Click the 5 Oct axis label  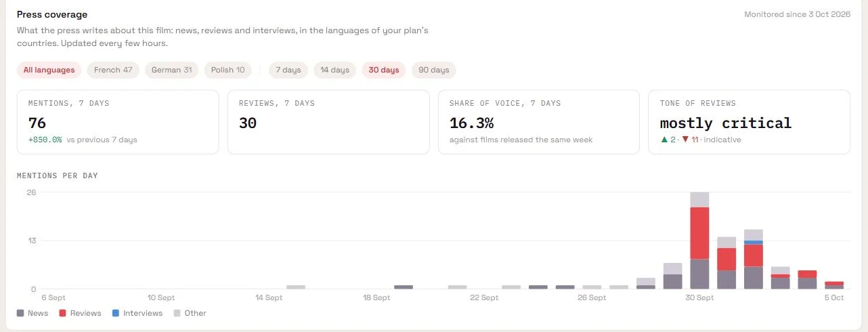833,297
